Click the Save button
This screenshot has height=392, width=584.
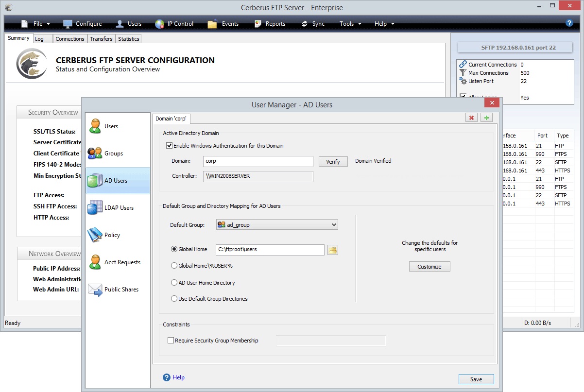476,379
